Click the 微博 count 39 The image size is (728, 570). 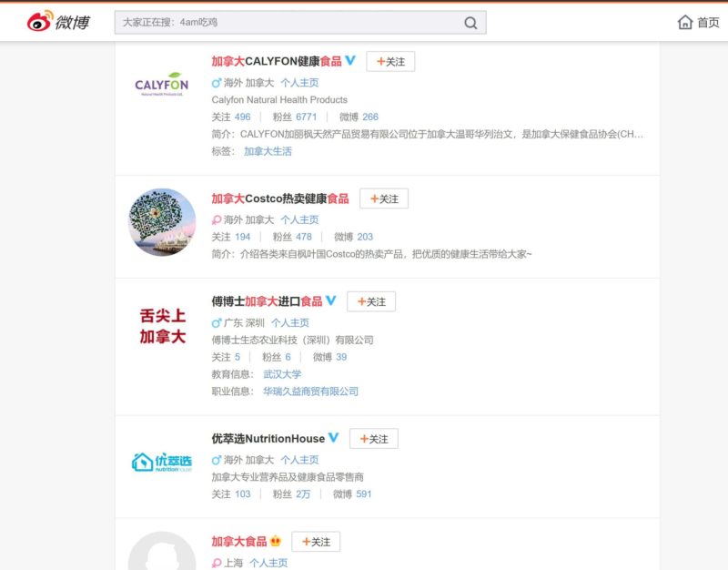(341, 357)
